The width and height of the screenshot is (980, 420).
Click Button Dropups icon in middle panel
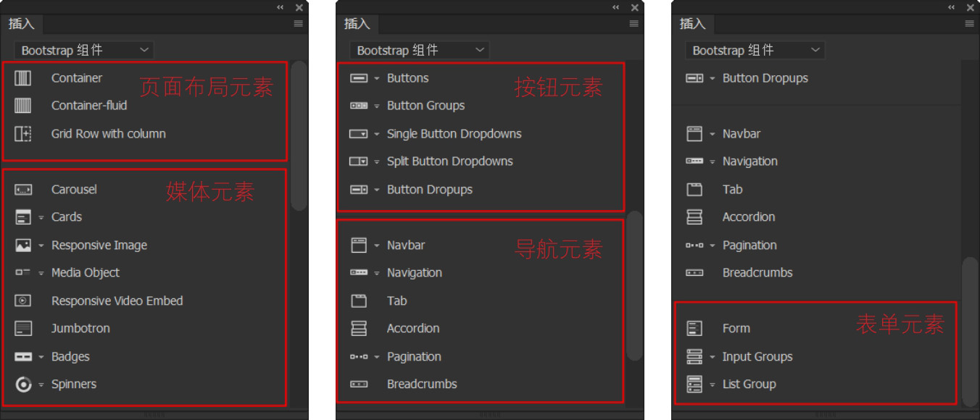coord(359,190)
